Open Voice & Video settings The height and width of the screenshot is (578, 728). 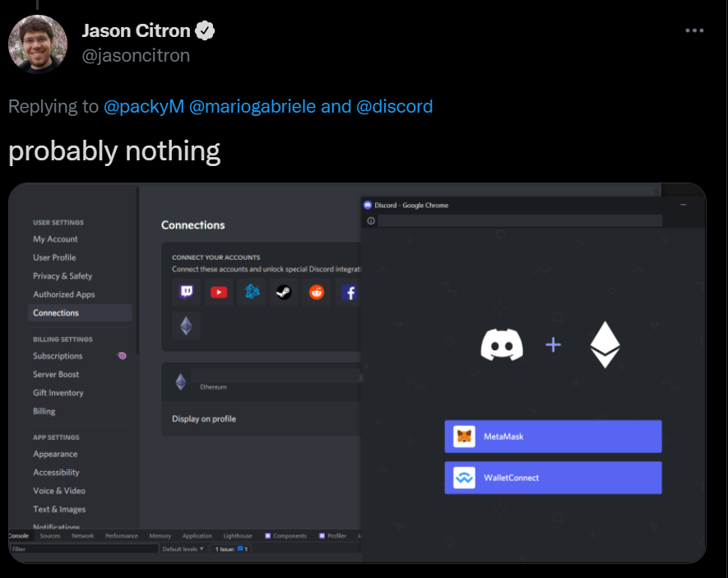tap(59, 491)
